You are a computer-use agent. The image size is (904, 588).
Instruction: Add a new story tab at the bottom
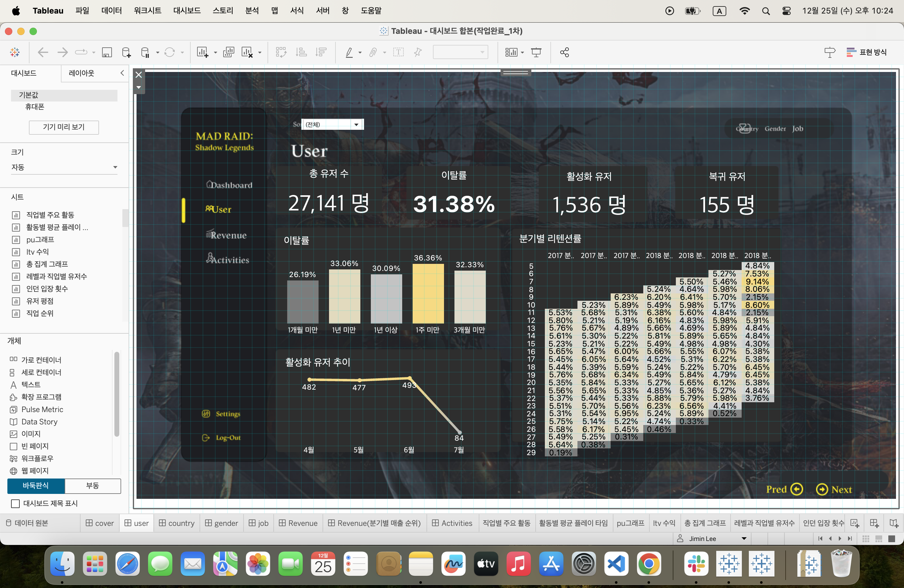[x=894, y=523]
